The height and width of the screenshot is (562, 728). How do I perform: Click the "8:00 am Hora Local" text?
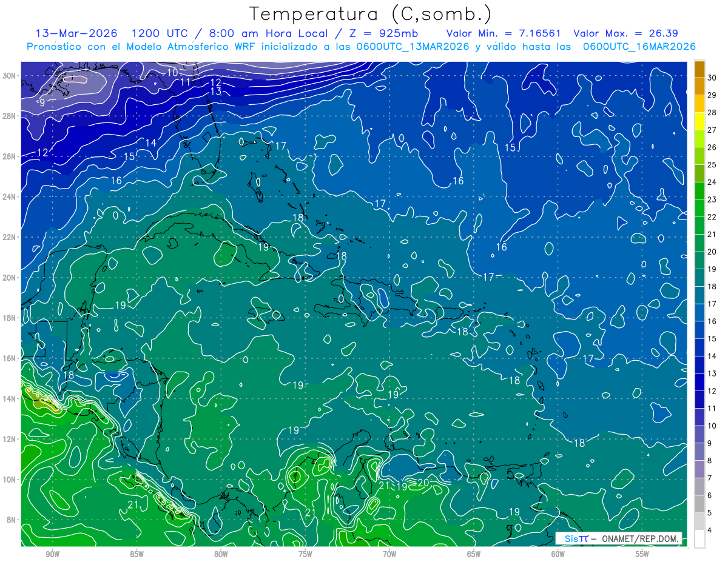pyautogui.click(x=269, y=33)
